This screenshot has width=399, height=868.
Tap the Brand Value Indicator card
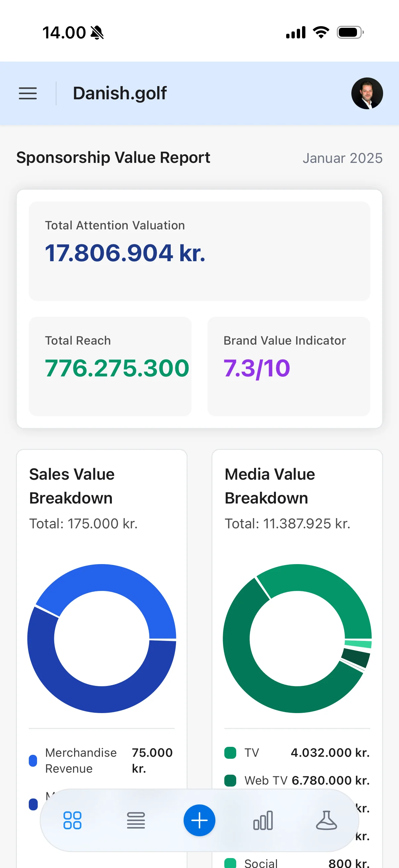tap(288, 366)
